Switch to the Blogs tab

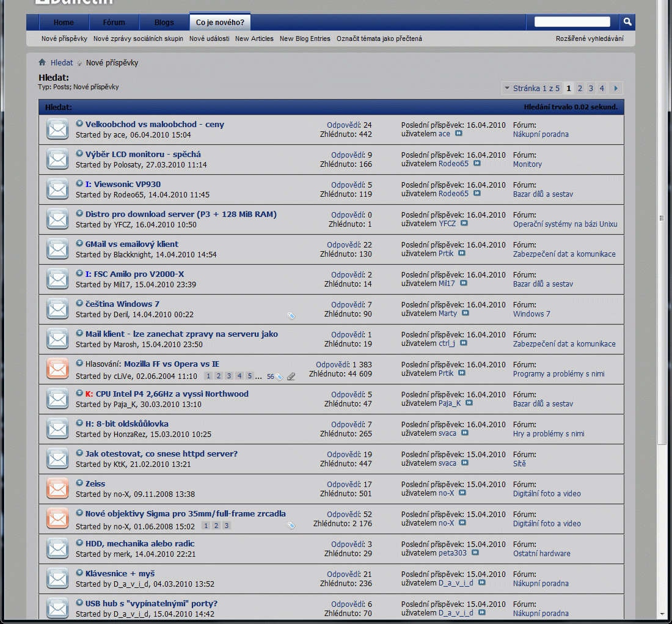(x=164, y=23)
